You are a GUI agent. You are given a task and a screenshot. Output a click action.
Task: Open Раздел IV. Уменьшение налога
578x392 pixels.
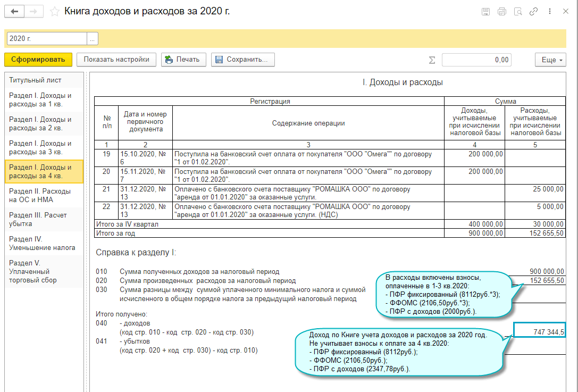44,244
